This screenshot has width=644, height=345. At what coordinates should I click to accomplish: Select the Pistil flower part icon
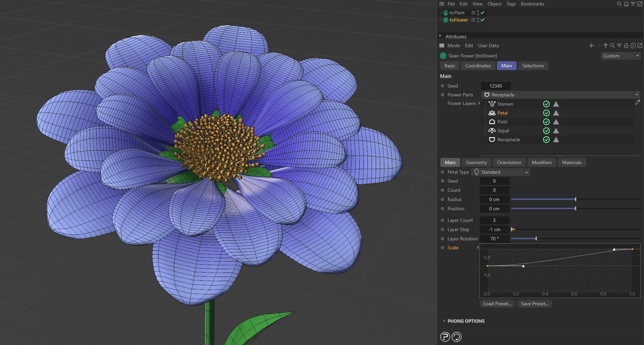click(492, 122)
